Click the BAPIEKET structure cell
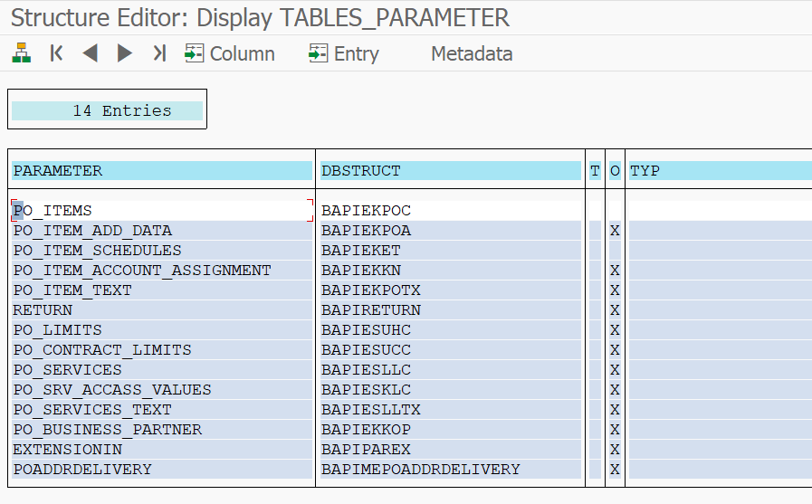This screenshot has height=504, width=812. [x=451, y=251]
